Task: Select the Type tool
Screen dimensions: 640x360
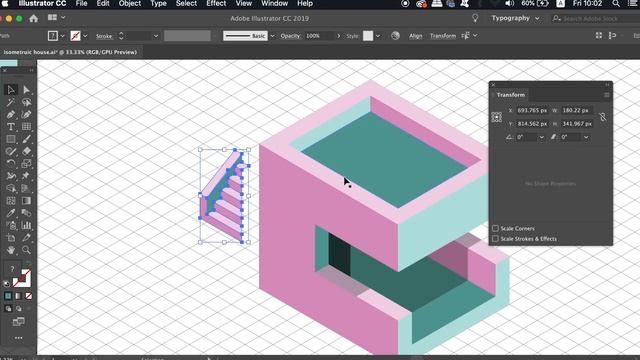Action: tap(11, 127)
